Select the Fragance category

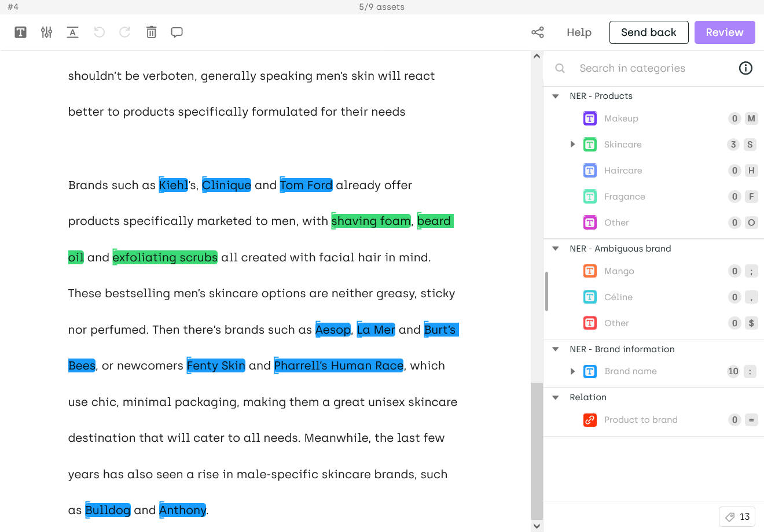coord(625,197)
